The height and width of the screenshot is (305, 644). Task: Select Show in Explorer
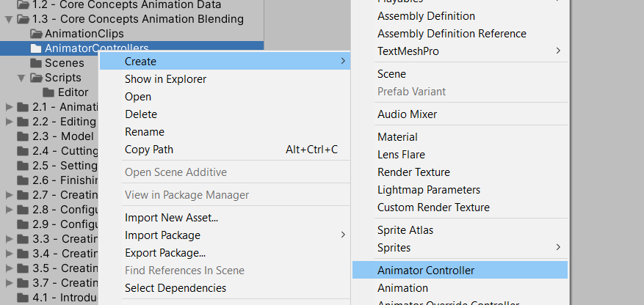(165, 79)
